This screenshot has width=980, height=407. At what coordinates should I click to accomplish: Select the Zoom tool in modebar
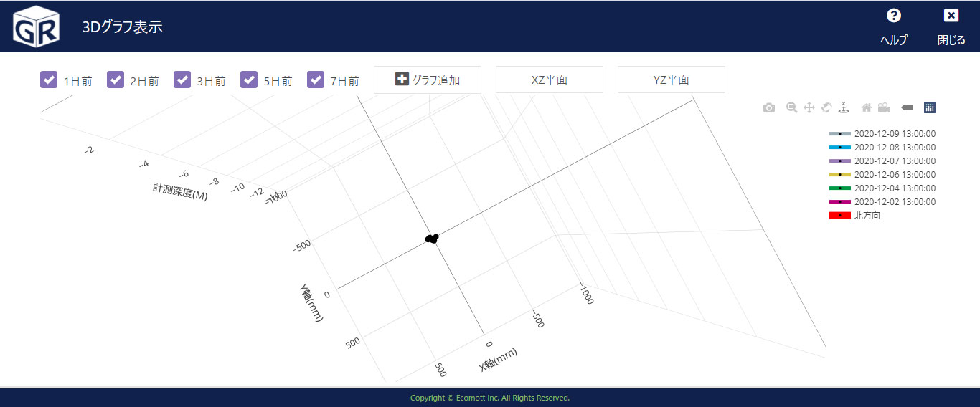791,107
